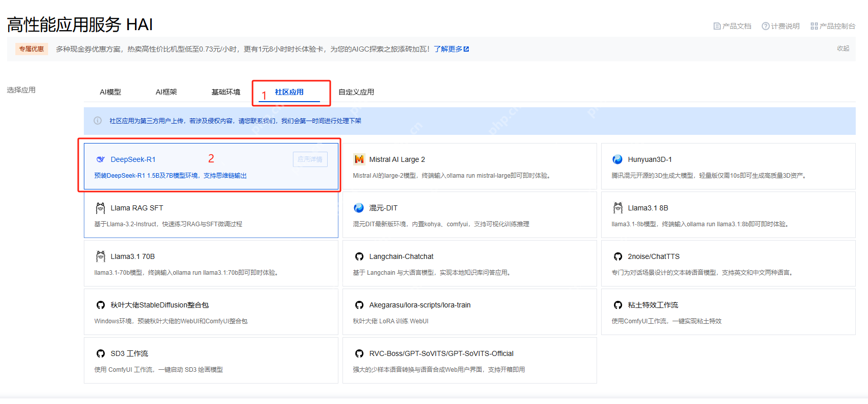
Task: Click the Llama3.1 8B llama icon
Action: pyautogui.click(x=618, y=208)
